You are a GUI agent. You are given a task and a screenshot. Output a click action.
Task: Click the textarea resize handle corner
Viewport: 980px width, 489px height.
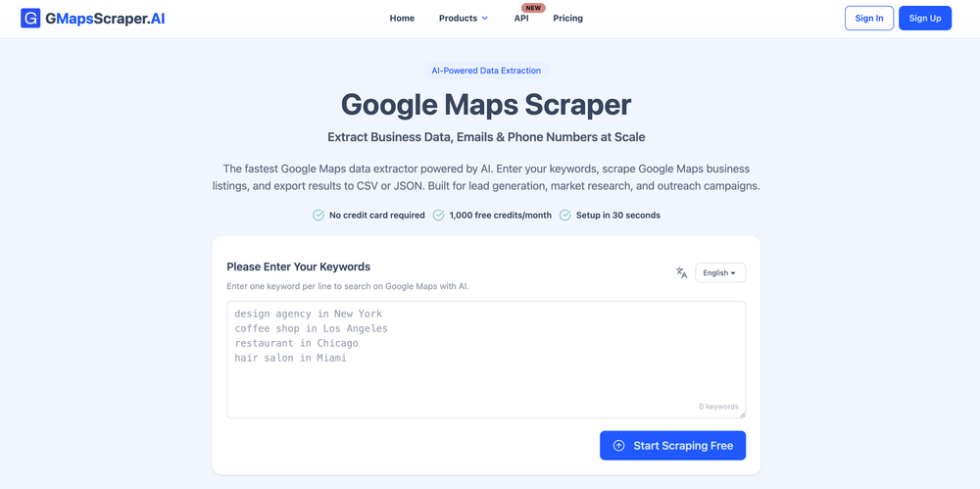(742, 414)
